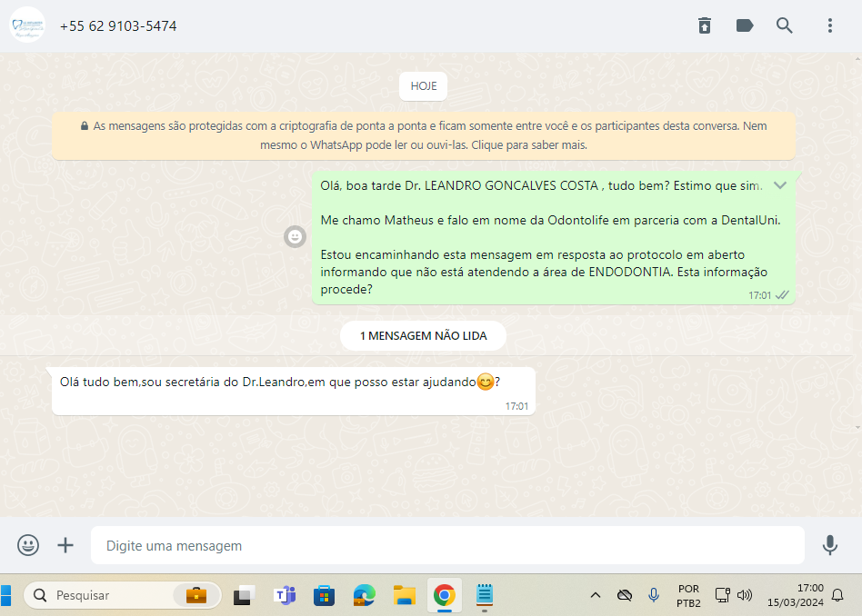862x616 pixels.
Task: Search within this conversation
Action: [784, 25]
